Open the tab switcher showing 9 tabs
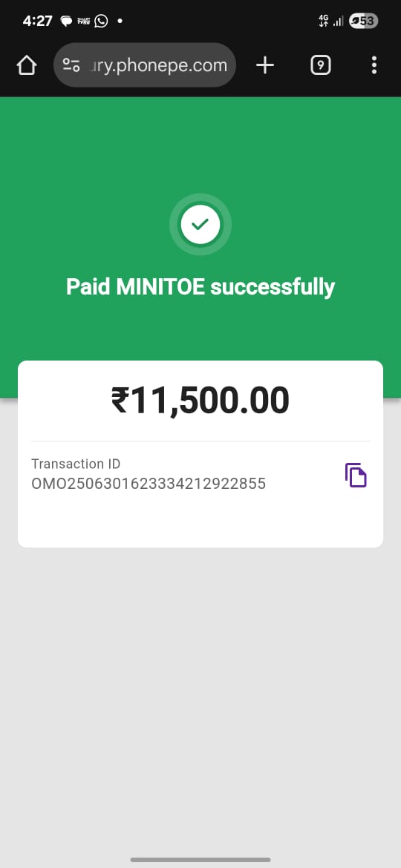Image resolution: width=401 pixels, height=868 pixels. tap(320, 65)
